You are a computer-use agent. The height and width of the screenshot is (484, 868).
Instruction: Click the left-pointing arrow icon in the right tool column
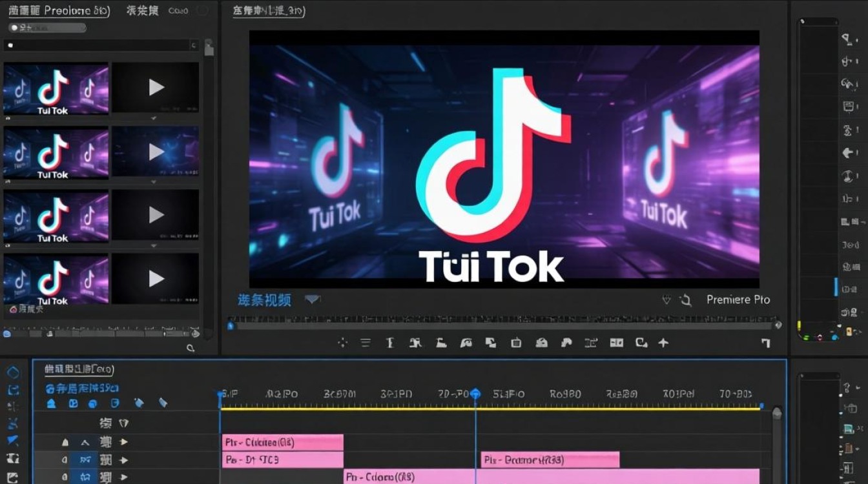pyautogui.click(x=849, y=153)
